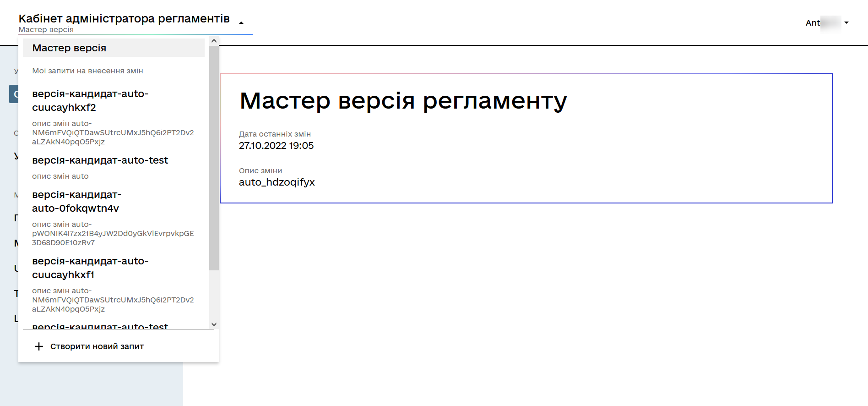
Task: Click the version list scrollbar thumb
Action: pos(214,156)
